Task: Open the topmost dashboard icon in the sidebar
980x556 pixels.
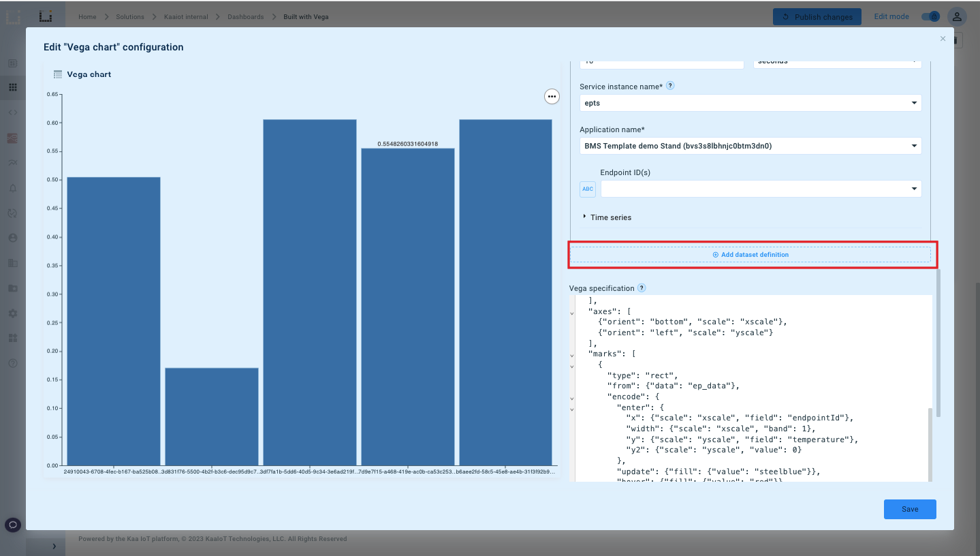Action: (12, 63)
